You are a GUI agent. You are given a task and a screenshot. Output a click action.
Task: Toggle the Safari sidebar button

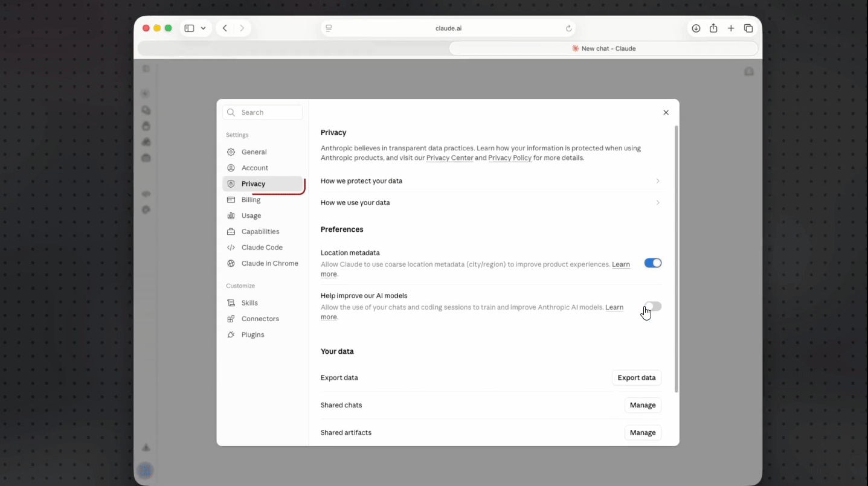coord(189,28)
